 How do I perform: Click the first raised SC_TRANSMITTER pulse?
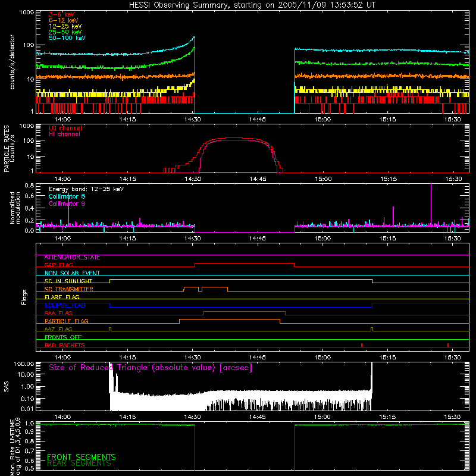click(191, 287)
